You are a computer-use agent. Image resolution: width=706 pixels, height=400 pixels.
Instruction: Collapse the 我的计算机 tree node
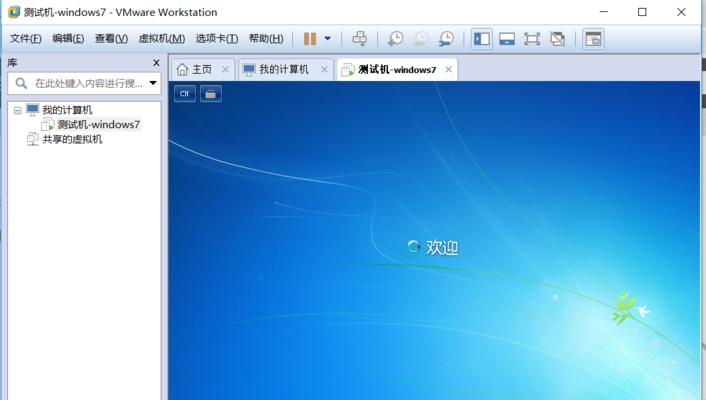[18, 110]
